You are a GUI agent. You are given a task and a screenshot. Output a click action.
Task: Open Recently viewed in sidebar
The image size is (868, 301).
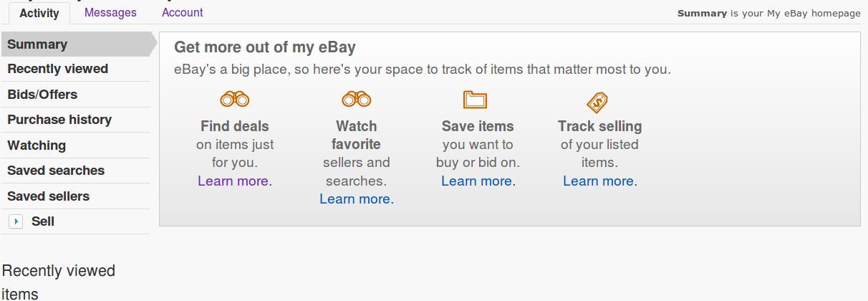57,69
